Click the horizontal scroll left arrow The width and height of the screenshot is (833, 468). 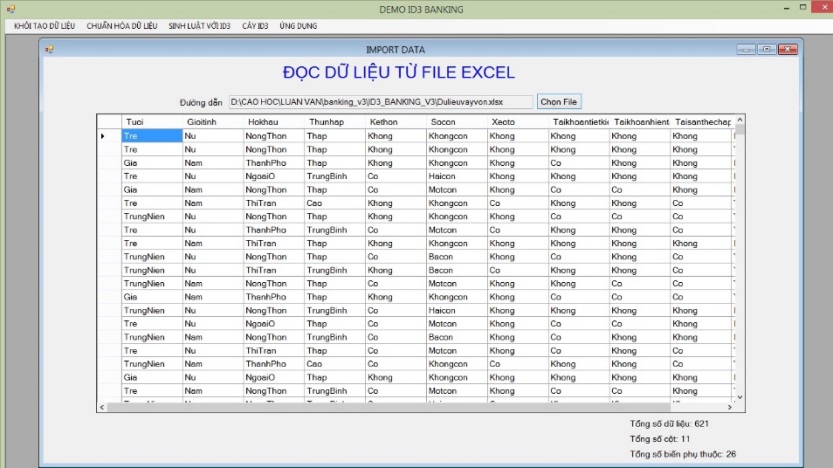tap(102, 407)
